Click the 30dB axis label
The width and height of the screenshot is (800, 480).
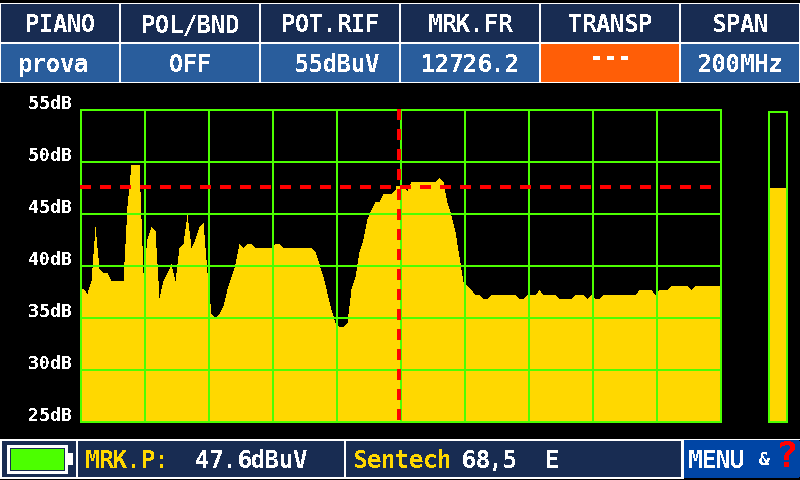click(50, 363)
